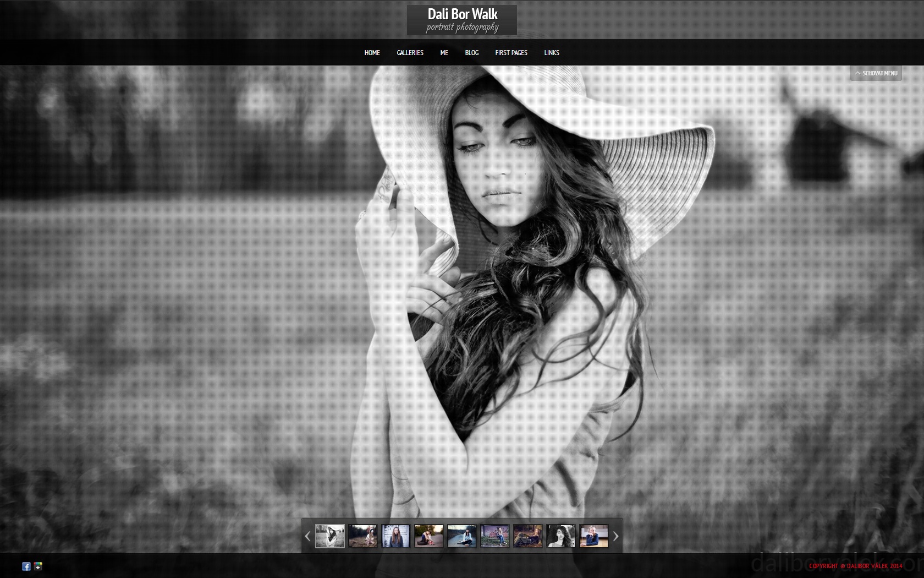The width and height of the screenshot is (924, 578).
Task: Open the Me page
Action: (444, 53)
